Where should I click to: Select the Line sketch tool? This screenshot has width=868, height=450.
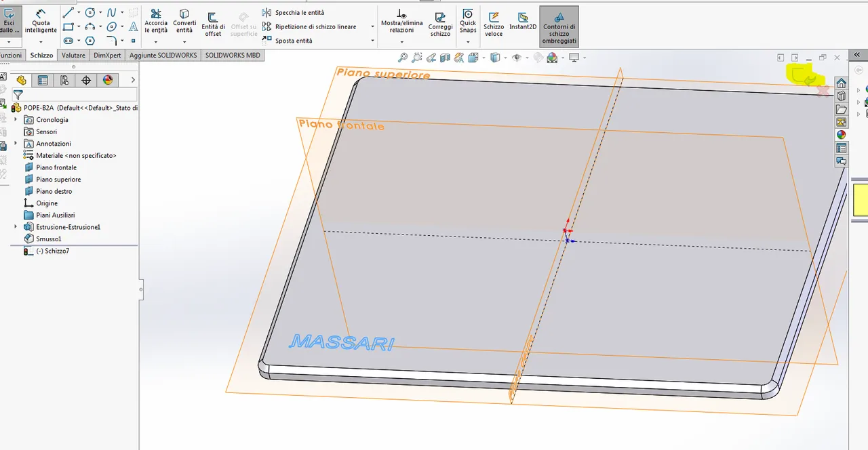(68, 13)
